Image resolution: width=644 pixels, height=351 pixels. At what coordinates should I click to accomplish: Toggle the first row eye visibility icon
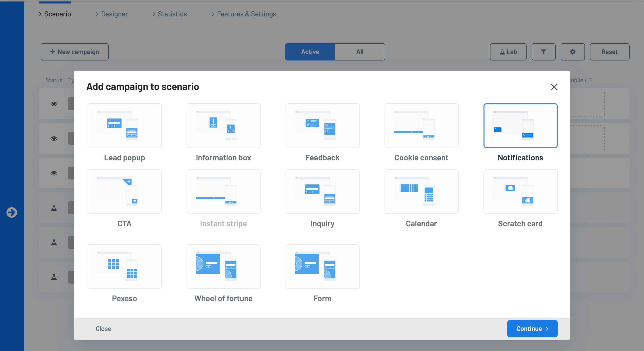pyautogui.click(x=54, y=104)
